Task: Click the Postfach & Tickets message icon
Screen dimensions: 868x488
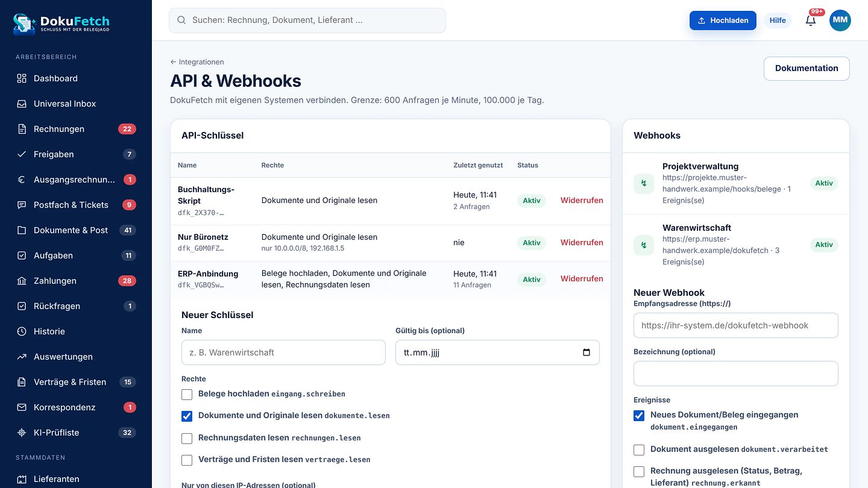Action: click(x=22, y=205)
